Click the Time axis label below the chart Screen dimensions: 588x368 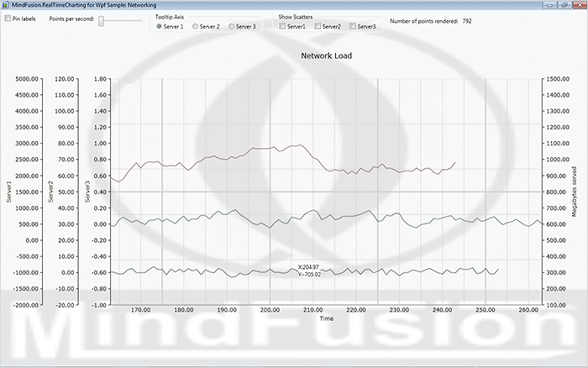pyautogui.click(x=326, y=318)
